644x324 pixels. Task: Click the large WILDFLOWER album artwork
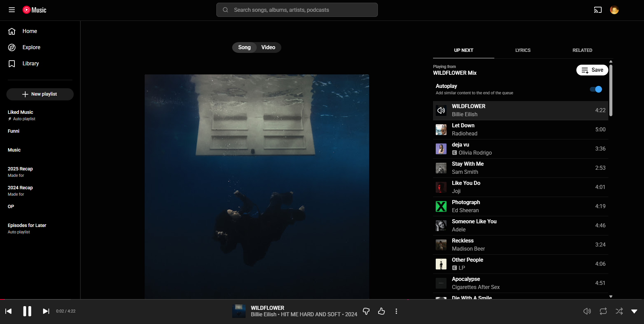click(x=257, y=187)
